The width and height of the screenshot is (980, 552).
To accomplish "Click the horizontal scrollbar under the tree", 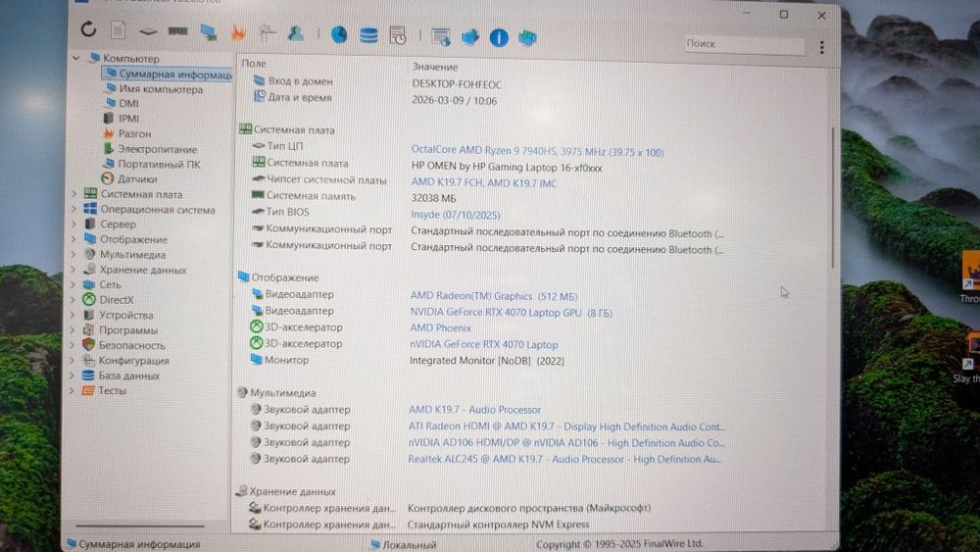I will pos(140,526).
